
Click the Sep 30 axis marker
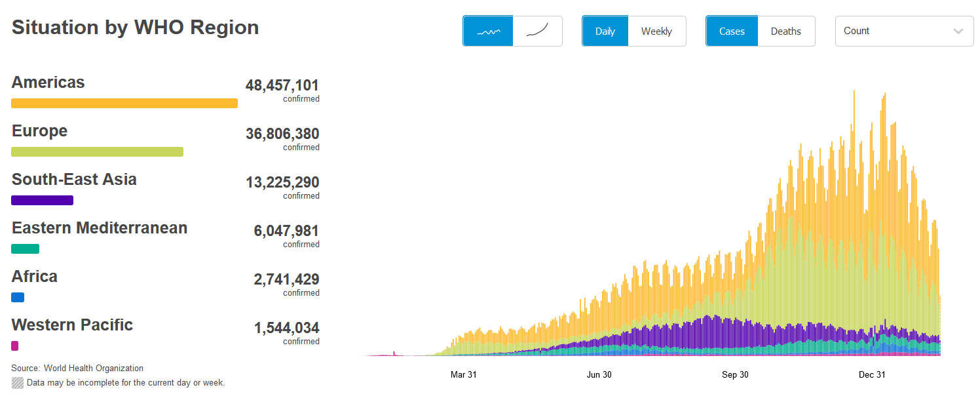(x=735, y=374)
